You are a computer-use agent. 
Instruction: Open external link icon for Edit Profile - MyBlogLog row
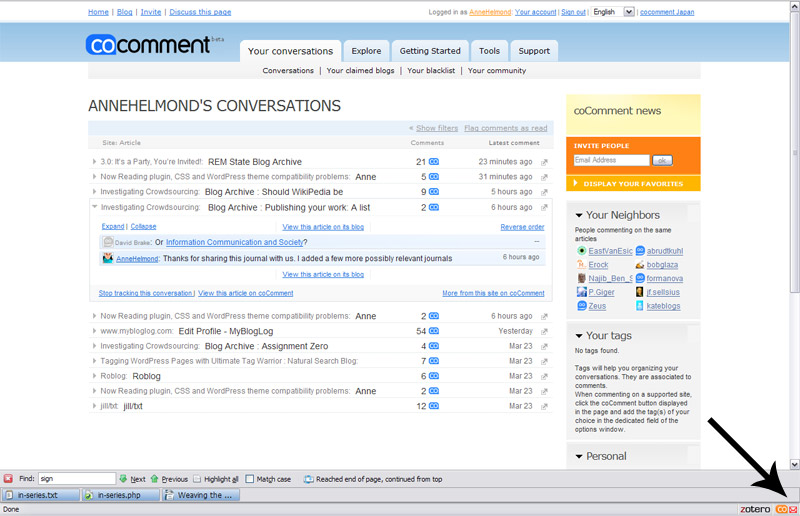(544, 332)
